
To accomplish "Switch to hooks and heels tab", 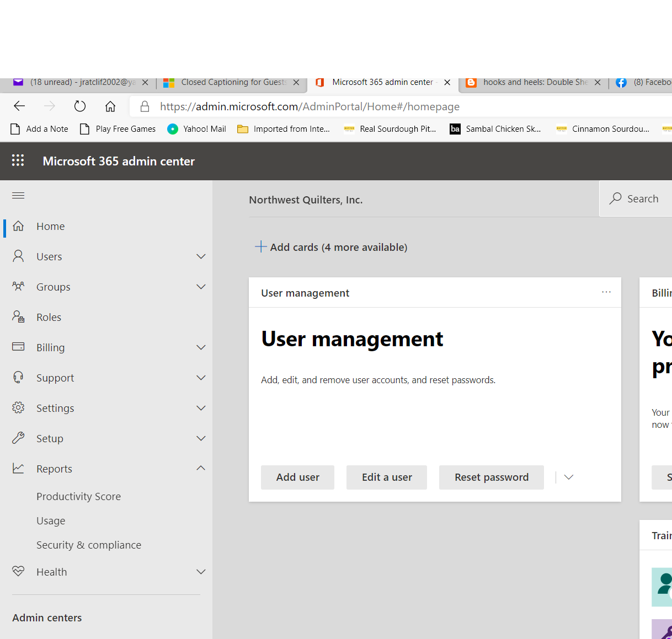I will [532, 82].
